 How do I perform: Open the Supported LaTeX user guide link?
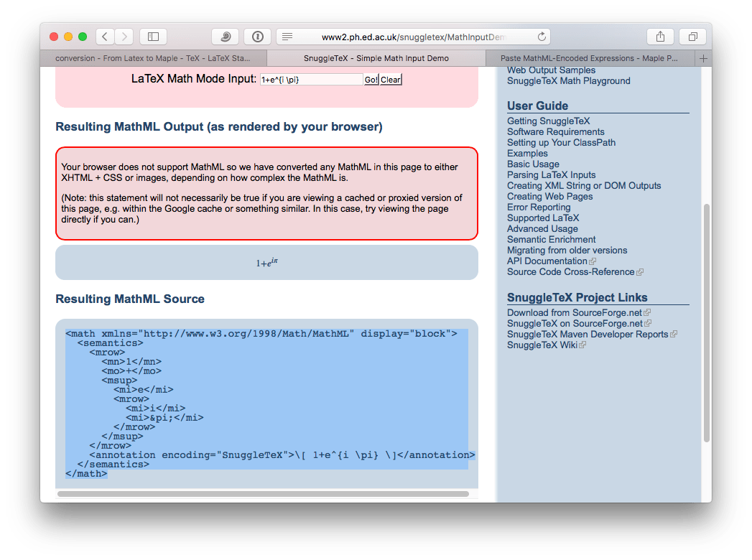point(543,218)
